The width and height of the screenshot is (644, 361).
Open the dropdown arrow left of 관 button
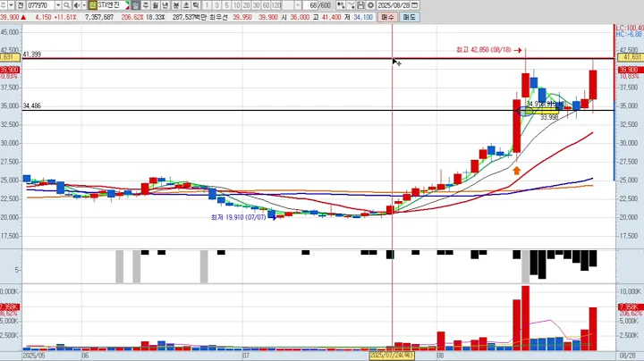[x=11, y=5]
